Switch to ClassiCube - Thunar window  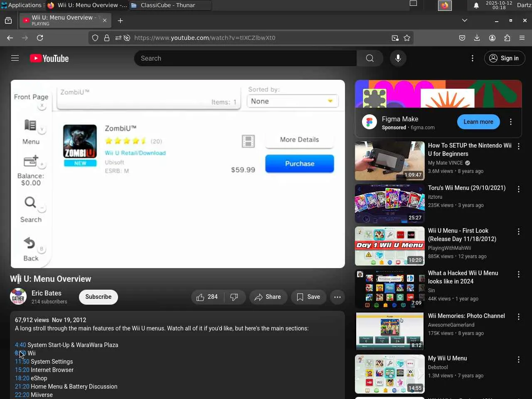tap(170, 5)
